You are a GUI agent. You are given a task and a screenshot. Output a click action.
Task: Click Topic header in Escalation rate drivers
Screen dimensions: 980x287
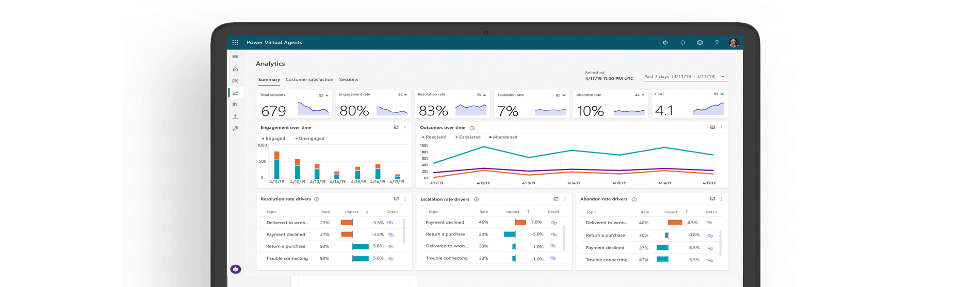(433, 212)
